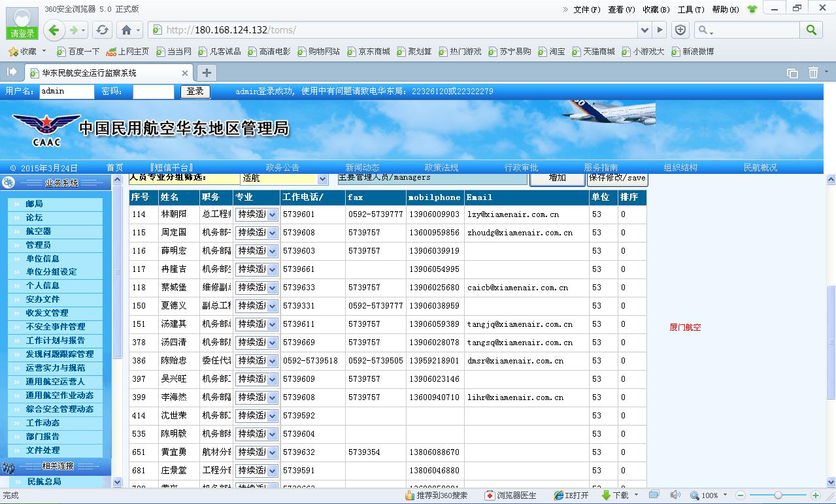This screenshot has width=836, height=504.
Task: Open 新浪微博 bookmark
Action: click(692, 51)
